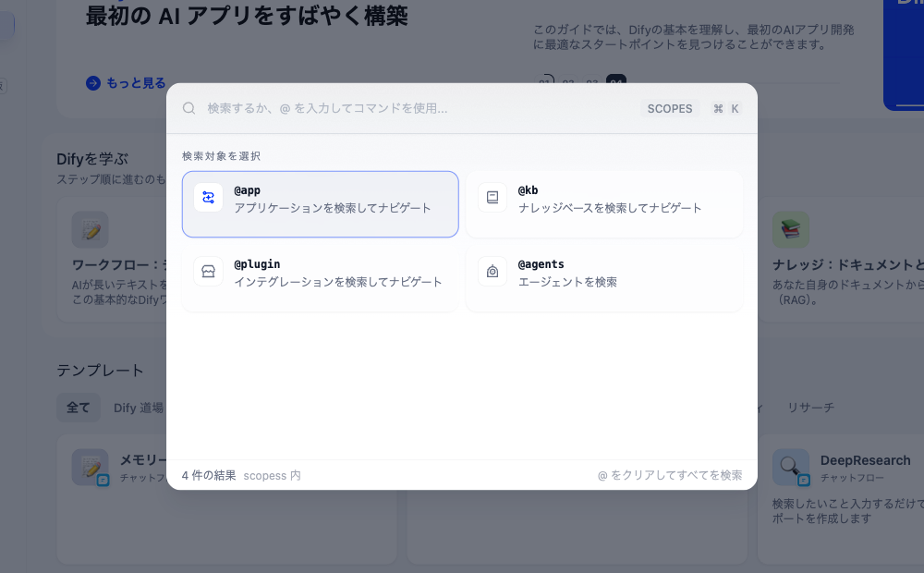Click the memo icon on メモリー template card
The height and width of the screenshot is (573, 924).
click(91, 468)
